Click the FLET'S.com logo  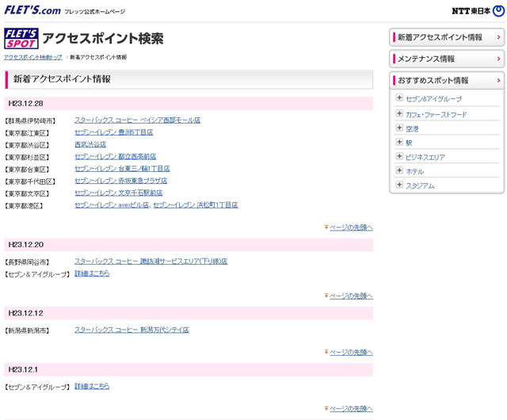32,10
